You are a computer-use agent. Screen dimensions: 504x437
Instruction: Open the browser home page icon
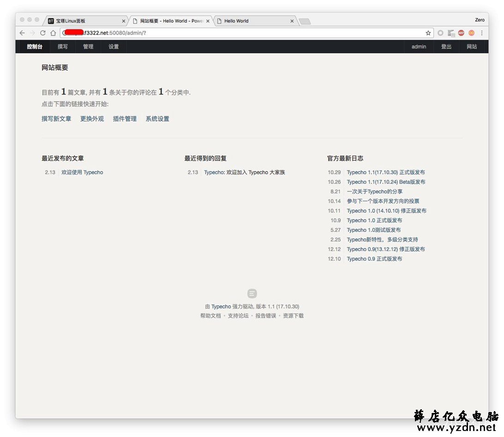tap(54, 33)
